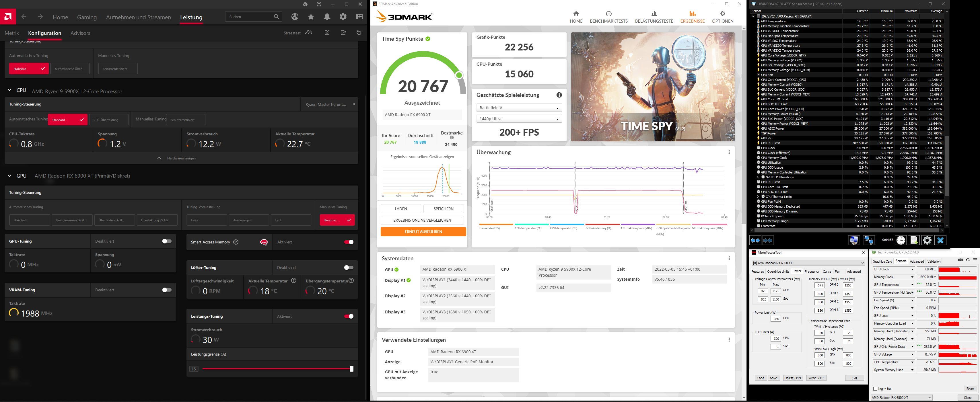Click Write SPPT button
Viewport: 980px width, 402px height.
816,378
